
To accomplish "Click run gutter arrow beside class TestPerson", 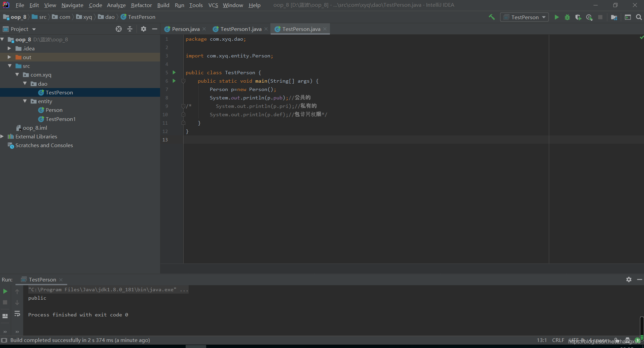I will pyautogui.click(x=174, y=72).
